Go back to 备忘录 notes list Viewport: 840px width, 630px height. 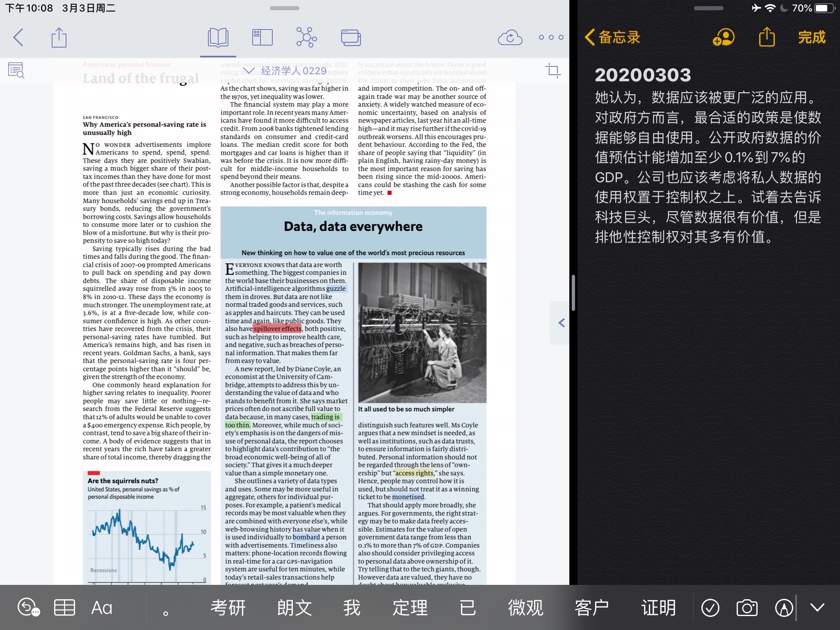[x=612, y=37]
